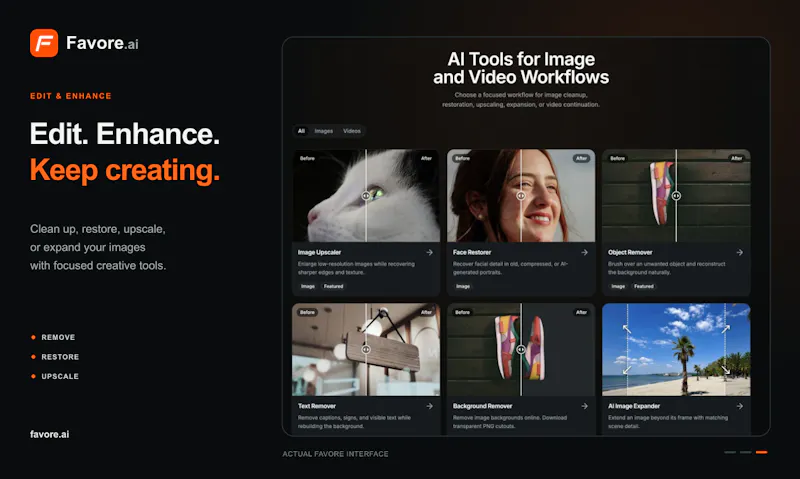
Task: Open Image Upscaler via its arrow icon
Action: [x=430, y=253]
